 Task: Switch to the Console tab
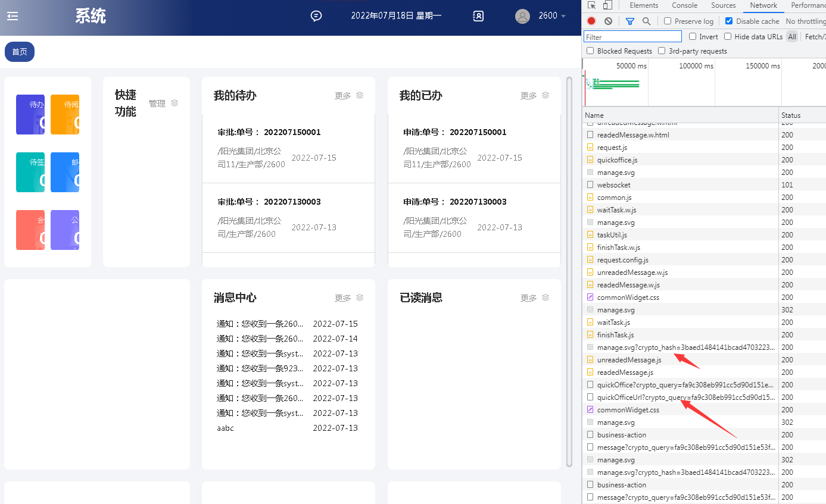[x=684, y=5]
